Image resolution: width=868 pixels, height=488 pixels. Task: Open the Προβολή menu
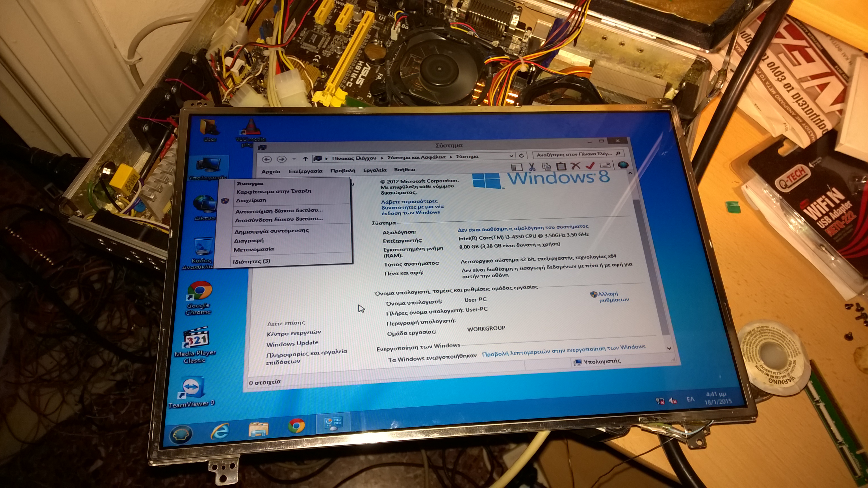343,171
